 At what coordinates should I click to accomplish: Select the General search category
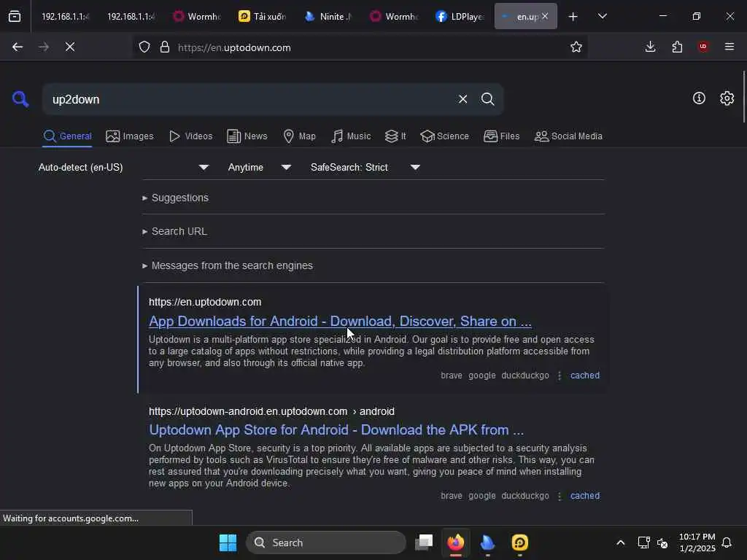click(67, 136)
